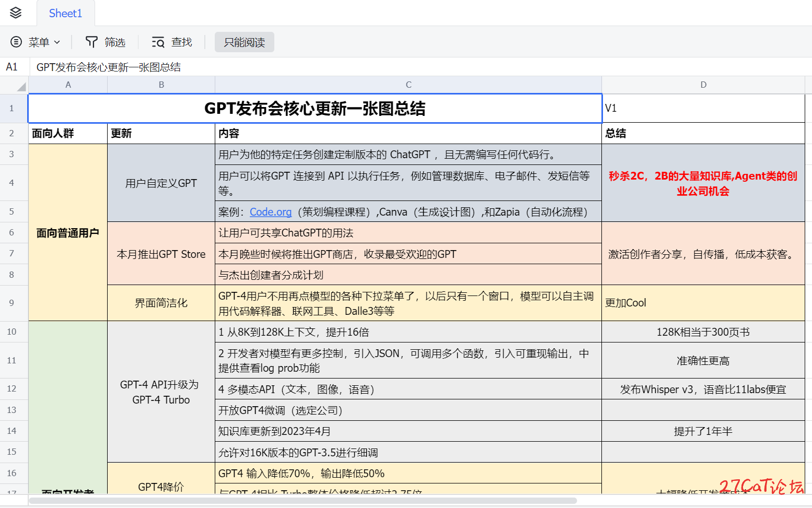Viewport: 812px width, 508px height.
Task: Click the 知识库更新到2023年4月 cell
Action: coord(409,431)
